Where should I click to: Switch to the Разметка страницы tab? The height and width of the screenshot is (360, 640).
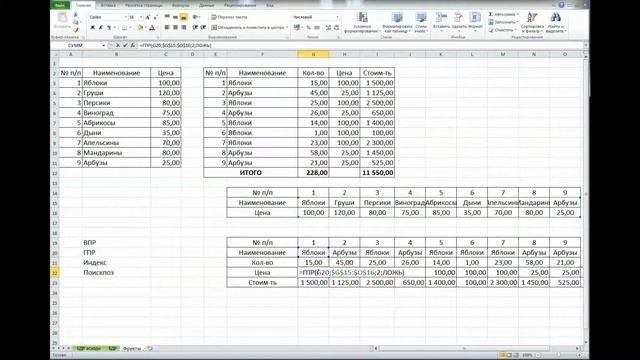pyautogui.click(x=143, y=5)
